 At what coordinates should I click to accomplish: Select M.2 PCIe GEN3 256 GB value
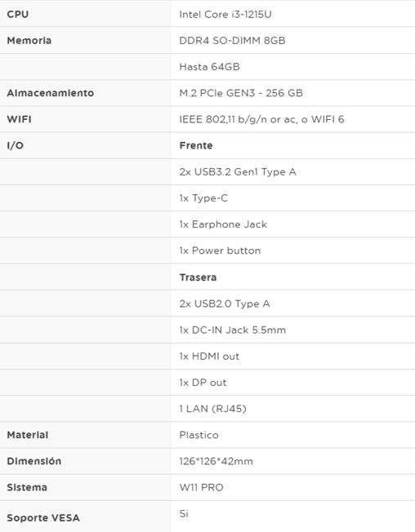241,93
